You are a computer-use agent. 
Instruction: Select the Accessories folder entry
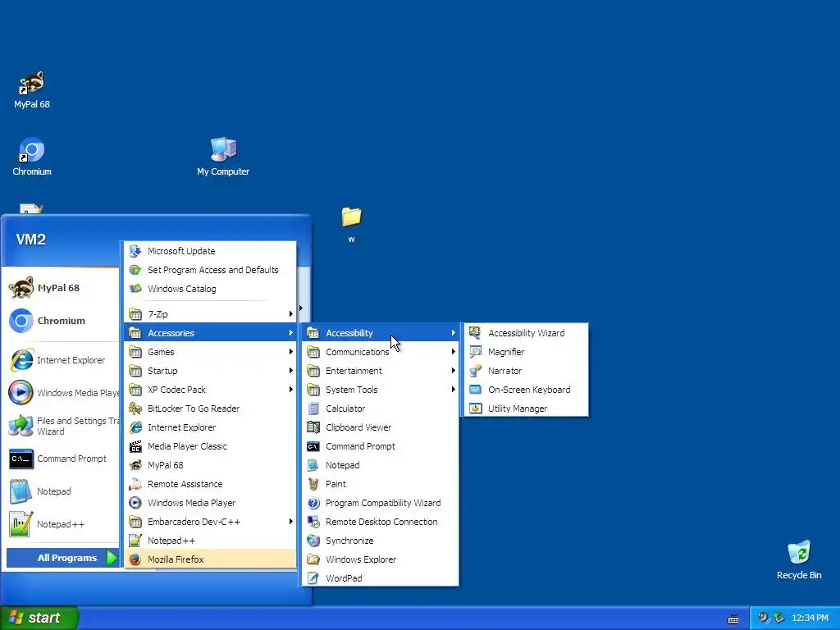coord(210,333)
